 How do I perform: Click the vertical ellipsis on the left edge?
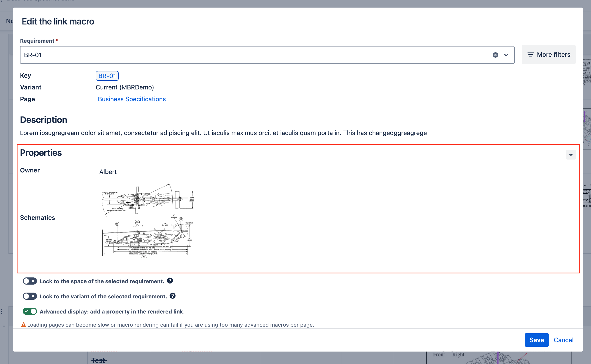[x=1, y=311]
